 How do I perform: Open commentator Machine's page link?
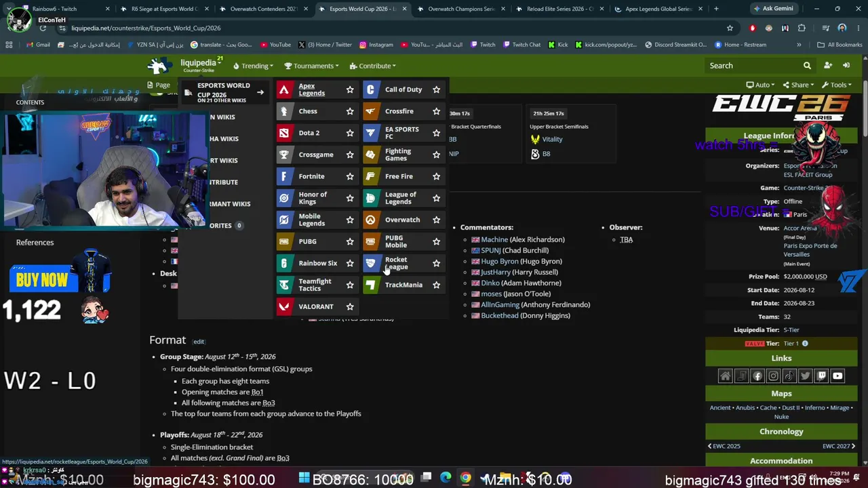tap(494, 239)
